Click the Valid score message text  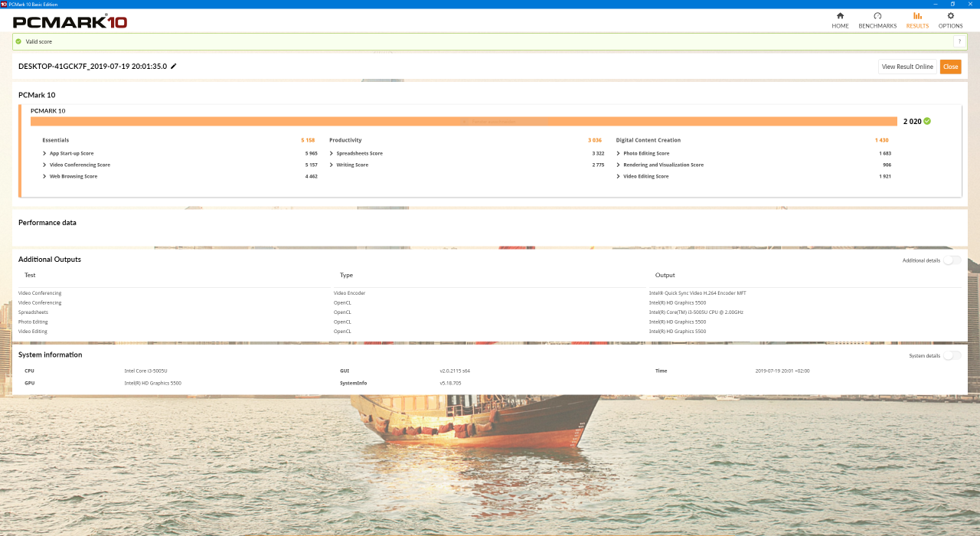point(38,41)
